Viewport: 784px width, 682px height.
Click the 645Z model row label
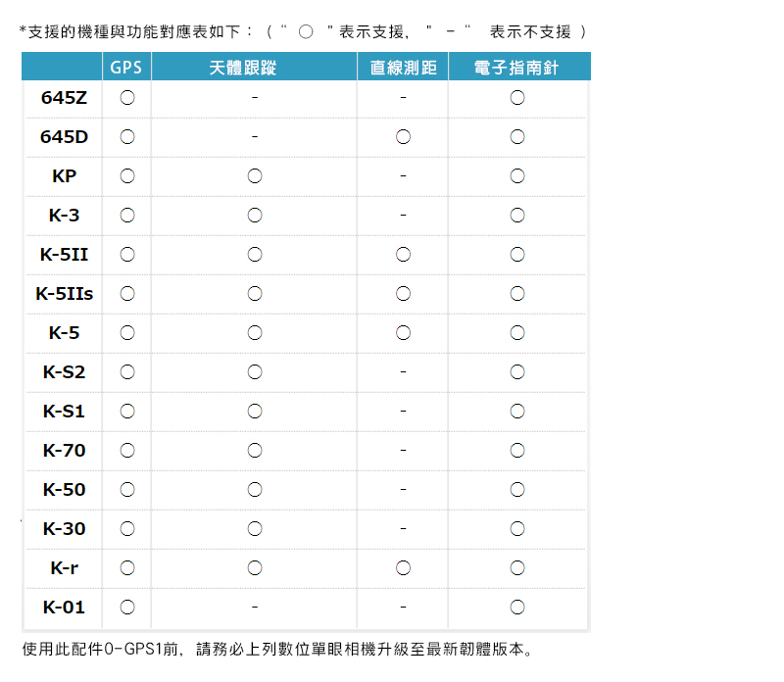64,98
